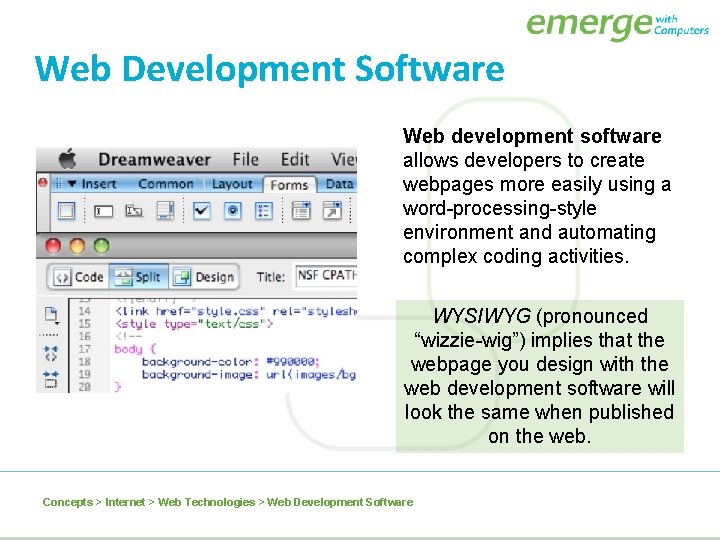Screen dimensions: 720x540
Task: Open the Dreamweaver application menu
Action: tap(154, 159)
